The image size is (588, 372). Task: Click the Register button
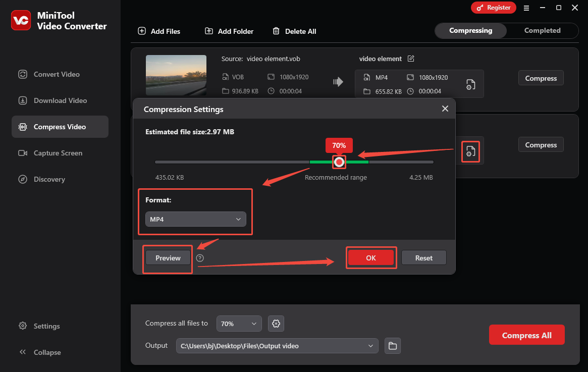494,8
